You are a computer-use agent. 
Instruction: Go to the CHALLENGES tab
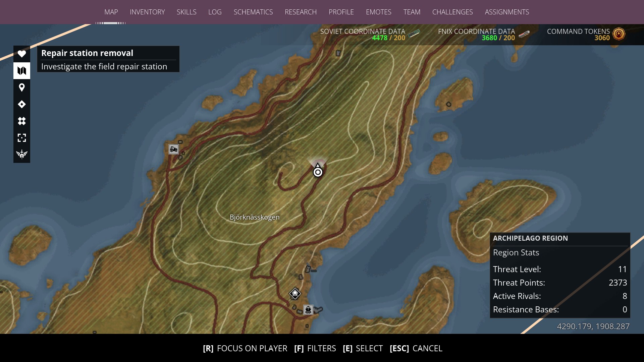[x=452, y=12]
